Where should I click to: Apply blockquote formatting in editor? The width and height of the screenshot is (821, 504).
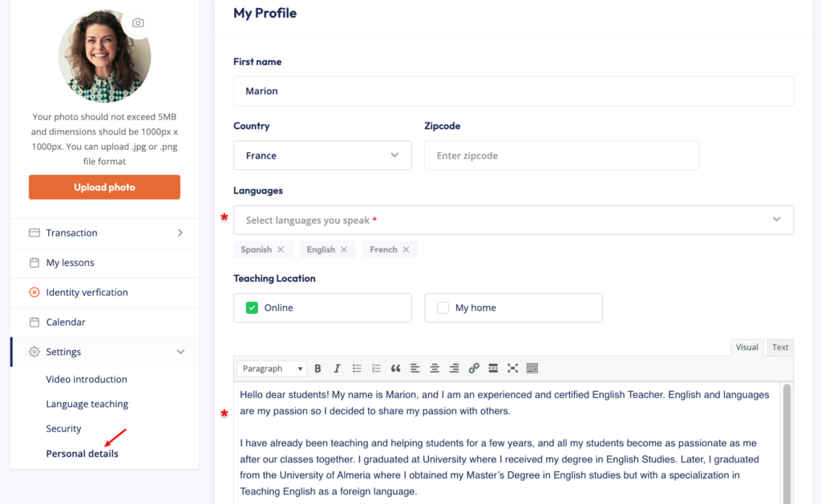tap(395, 369)
